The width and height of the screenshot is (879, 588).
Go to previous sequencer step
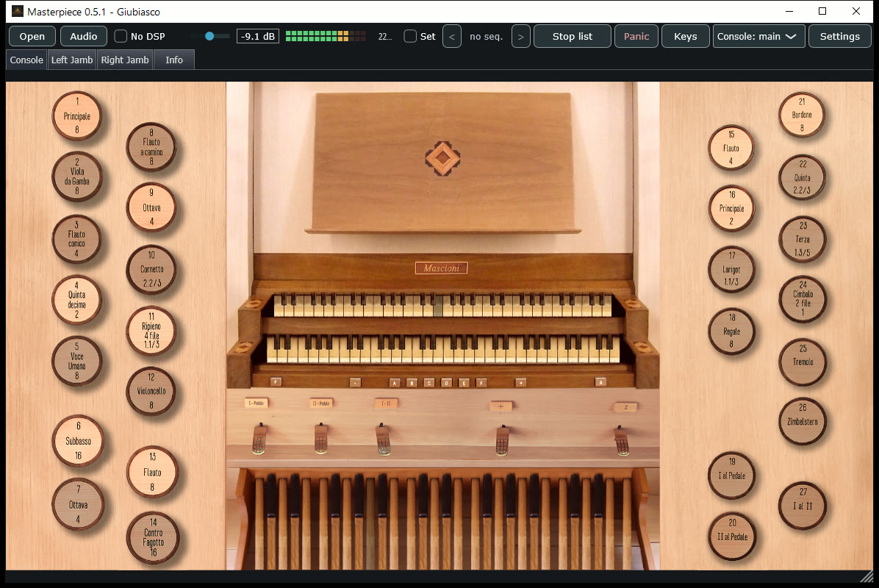tap(452, 37)
